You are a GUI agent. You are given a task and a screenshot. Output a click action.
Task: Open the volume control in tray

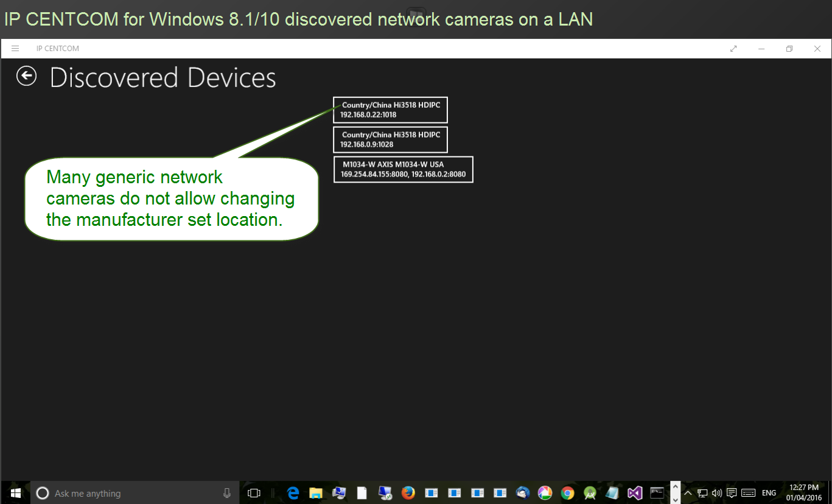pos(717,493)
